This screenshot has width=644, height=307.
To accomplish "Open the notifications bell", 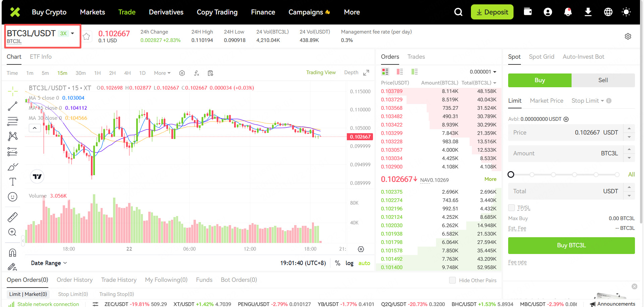I will pos(568,12).
